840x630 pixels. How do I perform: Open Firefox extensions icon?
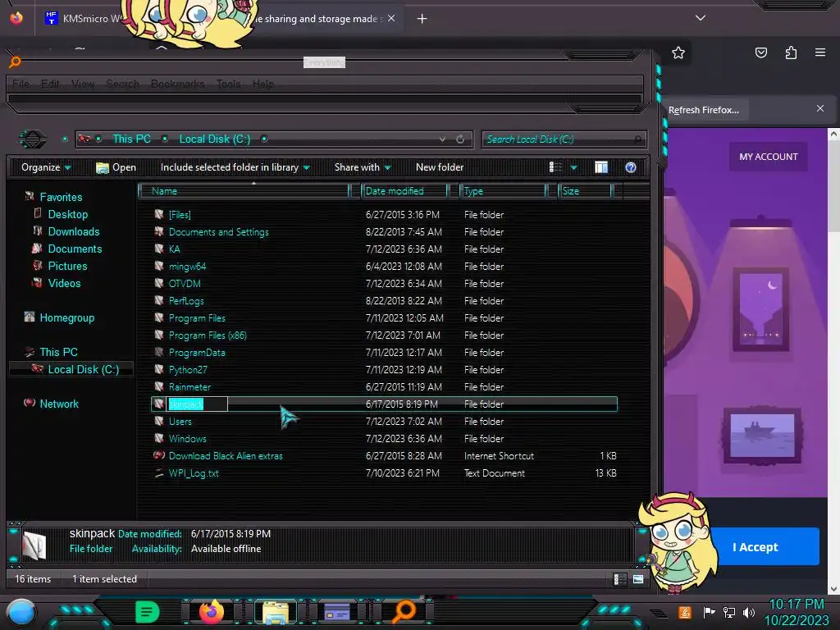point(791,52)
